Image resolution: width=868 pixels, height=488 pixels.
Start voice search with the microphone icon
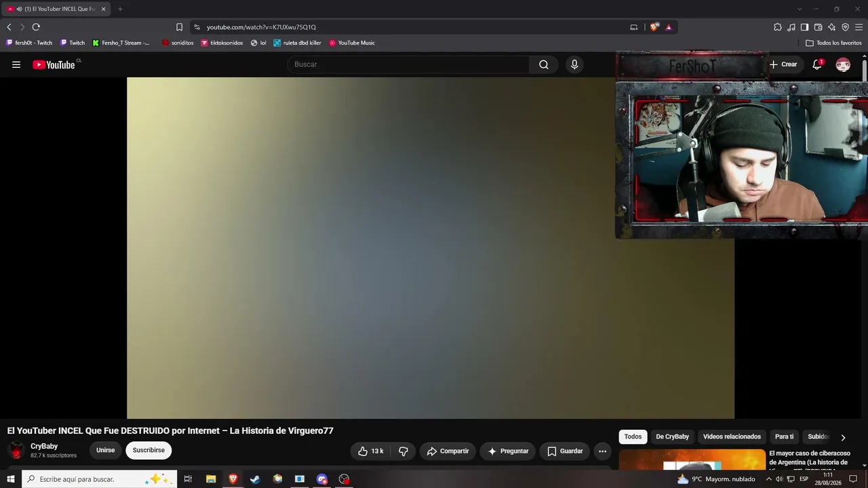[574, 64]
